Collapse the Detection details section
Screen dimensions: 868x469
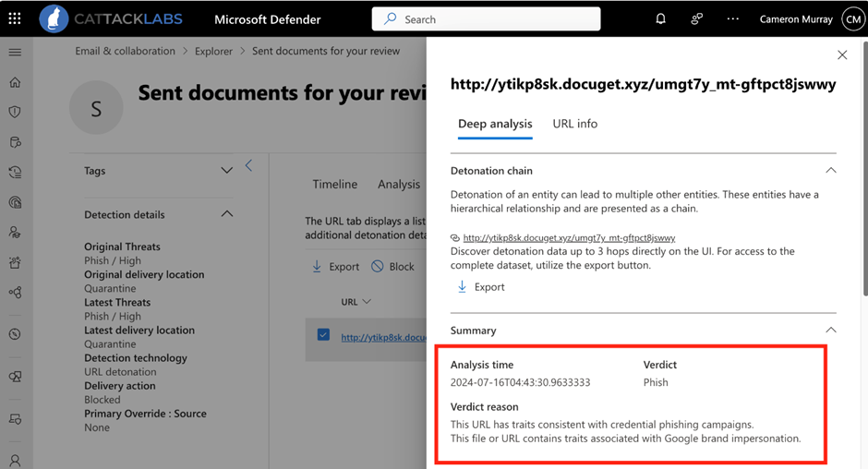click(226, 214)
